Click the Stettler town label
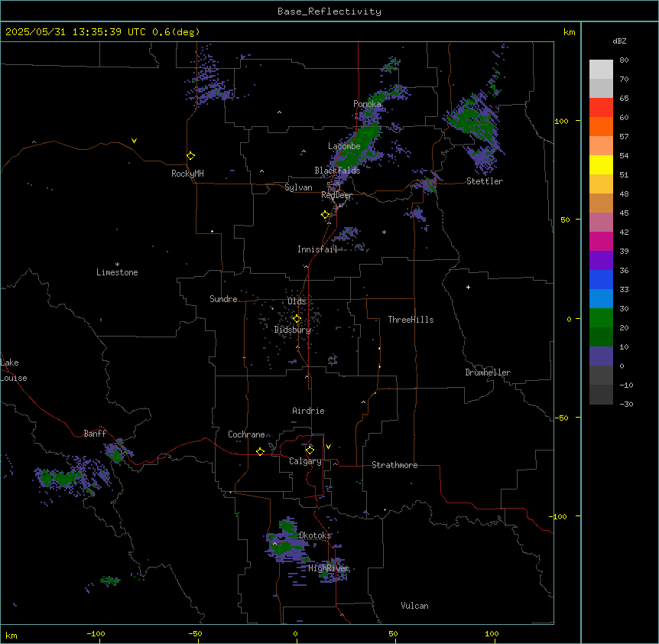659x644 pixels. [x=485, y=181]
